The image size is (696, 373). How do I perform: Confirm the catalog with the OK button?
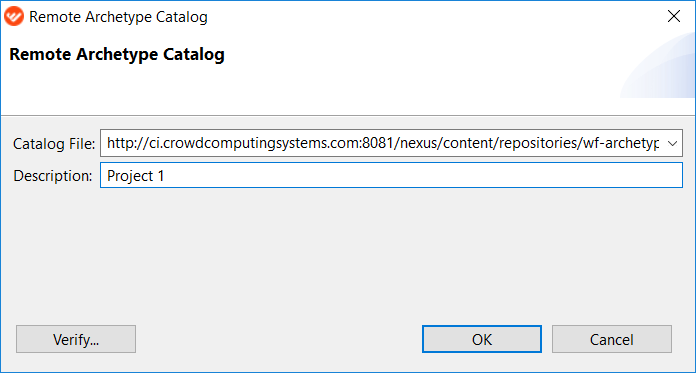tap(482, 339)
